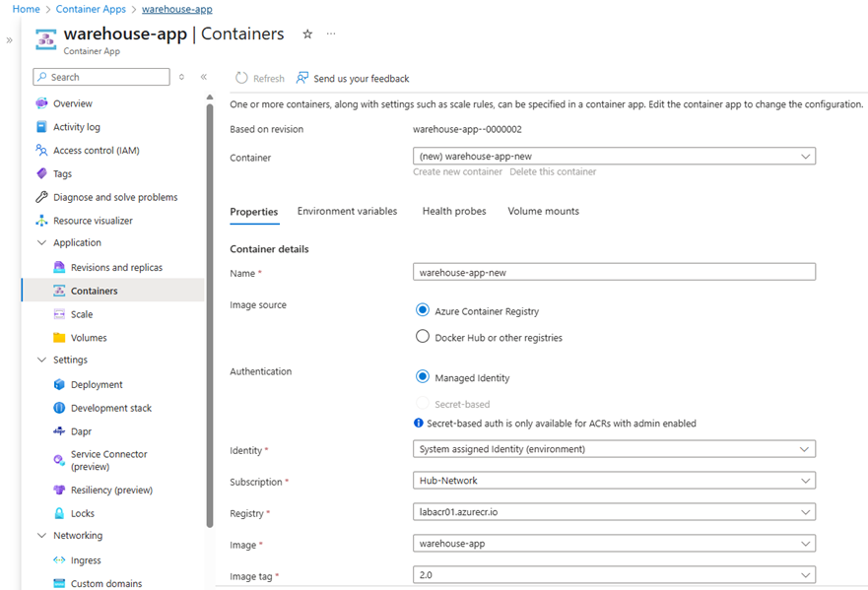Click the Volumes folder icon
Image resolution: width=868 pixels, height=590 pixels.
(x=59, y=338)
